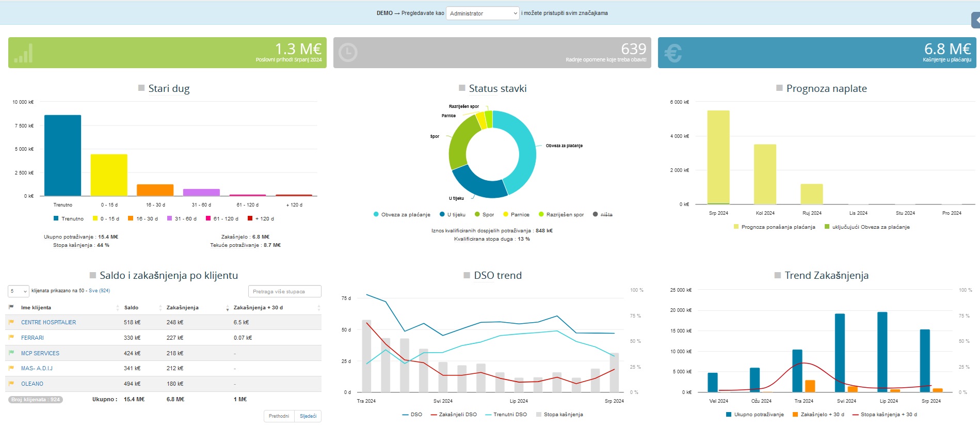Screen dimensions: 980x426
Task: Click the blue Trenutno bar in Stari dug
Action: click(x=62, y=155)
